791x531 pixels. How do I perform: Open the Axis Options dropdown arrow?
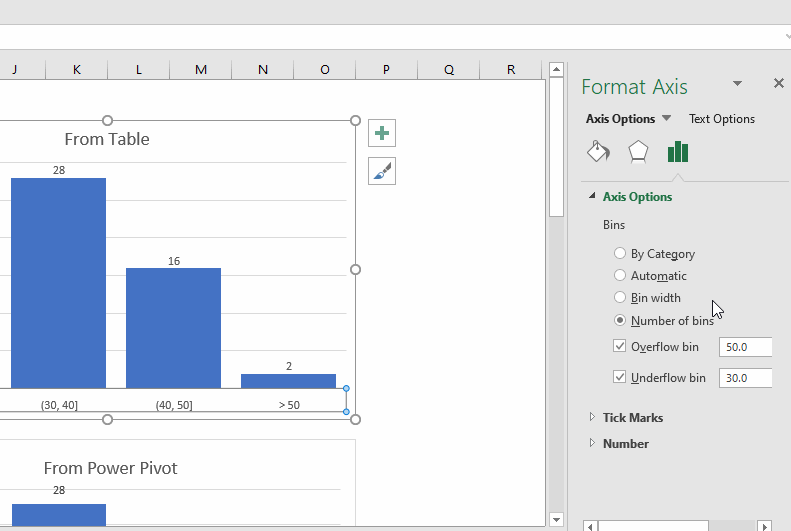pos(666,119)
